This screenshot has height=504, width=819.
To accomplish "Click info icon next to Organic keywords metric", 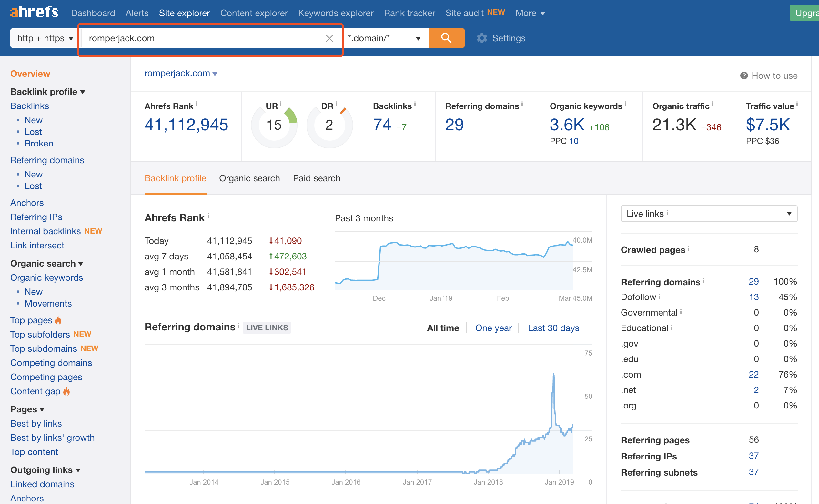I will coord(625,104).
